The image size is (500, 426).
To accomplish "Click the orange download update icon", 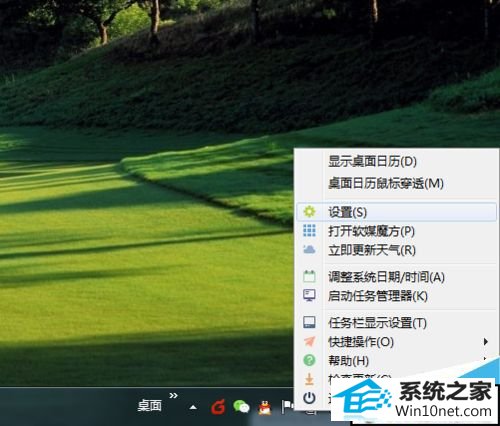I will (x=309, y=379).
